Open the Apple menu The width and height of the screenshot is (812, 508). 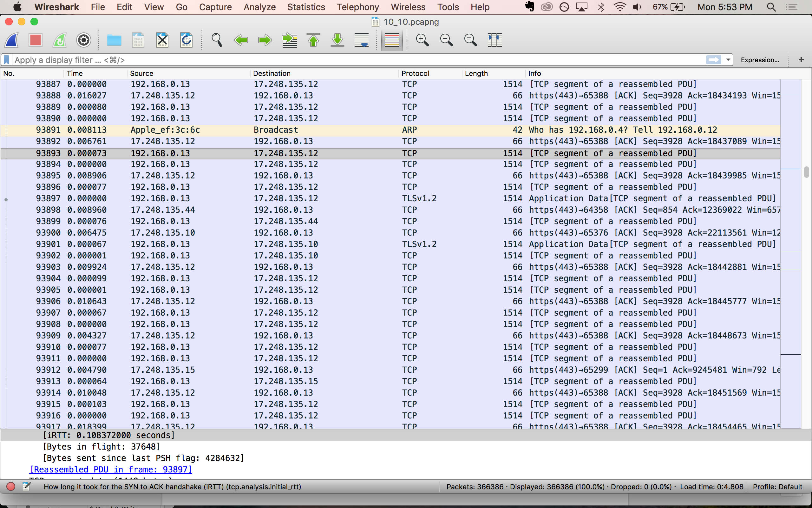17,7
